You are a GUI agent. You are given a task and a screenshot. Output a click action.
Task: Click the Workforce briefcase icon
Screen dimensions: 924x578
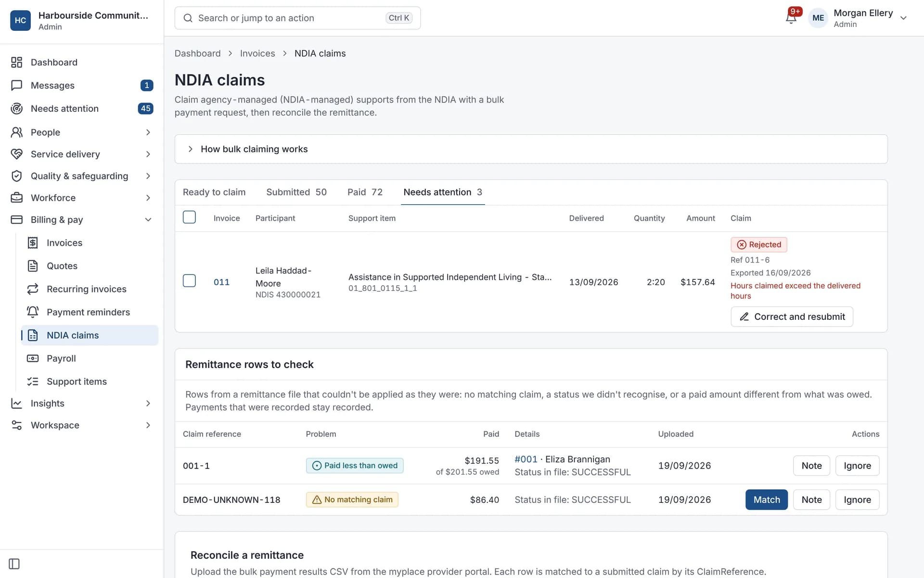coord(17,197)
